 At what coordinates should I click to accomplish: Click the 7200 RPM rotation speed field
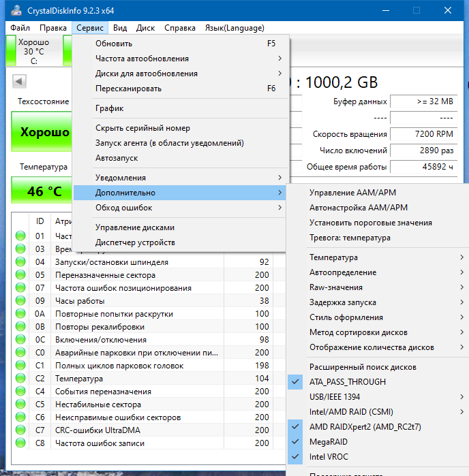[x=424, y=134]
